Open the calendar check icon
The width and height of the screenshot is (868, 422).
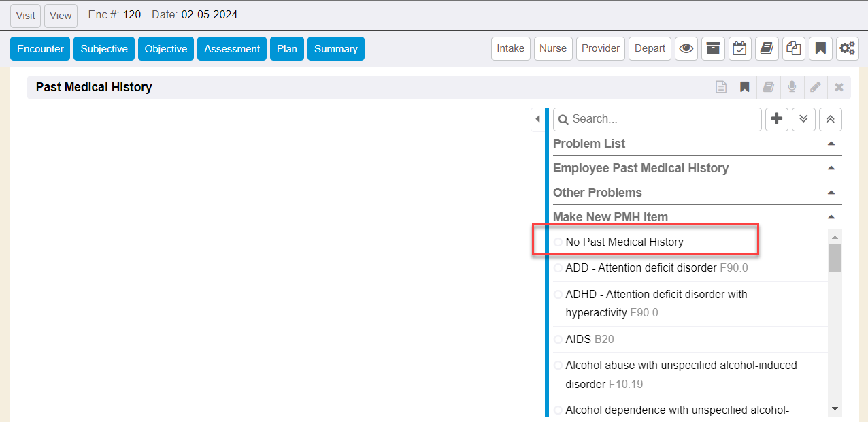[x=739, y=48]
